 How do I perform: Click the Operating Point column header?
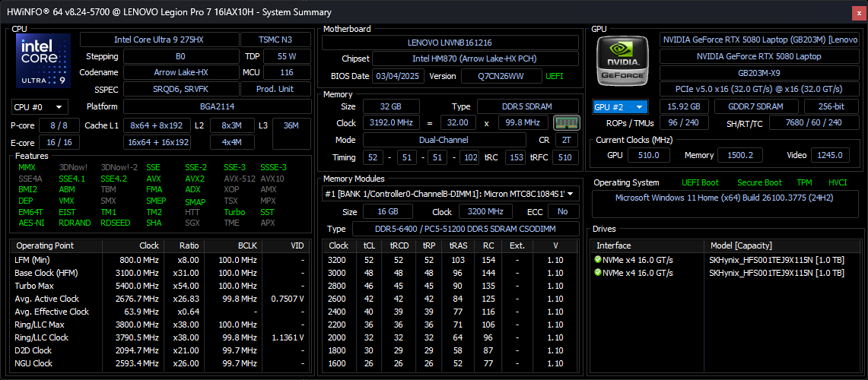[x=46, y=245]
